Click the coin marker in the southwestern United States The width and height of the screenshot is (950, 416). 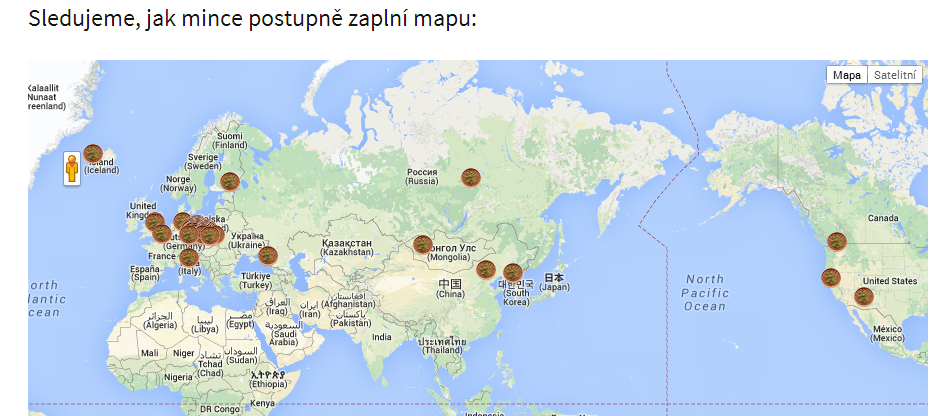click(864, 297)
